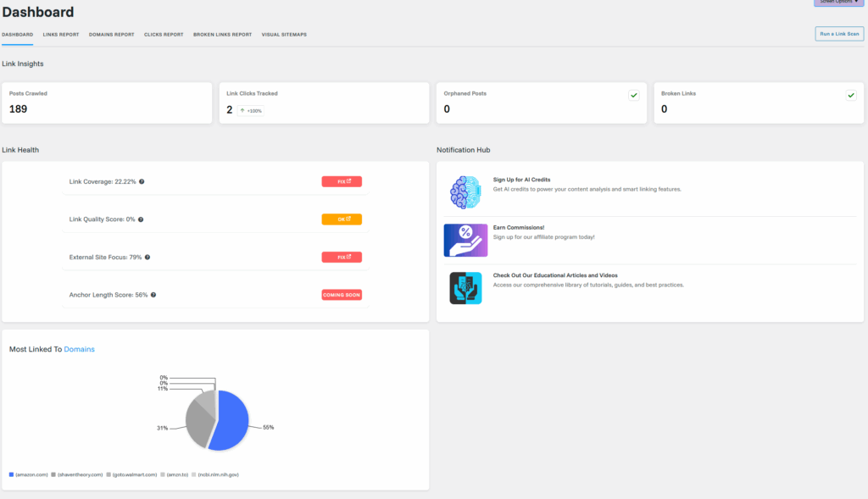
Task: Click the green checkmark on Broken Links card
Action: click(x=851, y=95)
